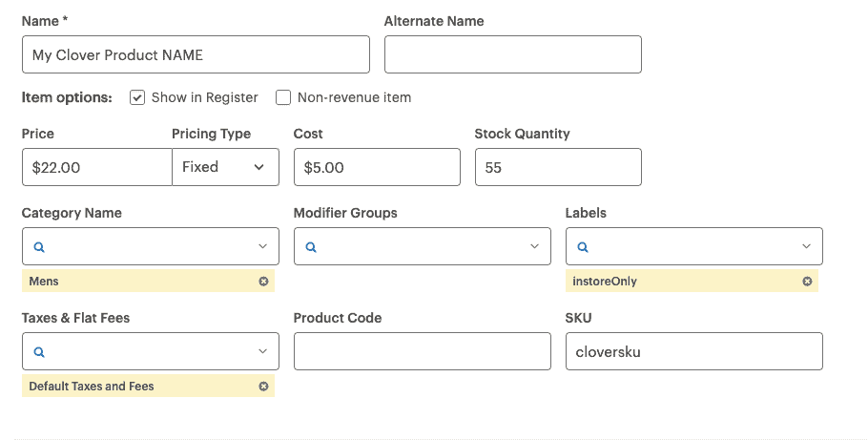Click search icon in Labels field
Viewport: 868px width, 440px height.
click(583, 246)
